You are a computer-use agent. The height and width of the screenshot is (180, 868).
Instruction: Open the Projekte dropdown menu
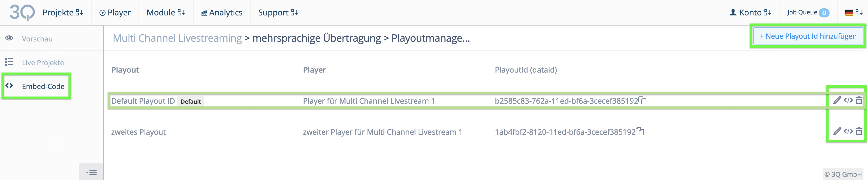pyautogui.click(x=63, y=12)
